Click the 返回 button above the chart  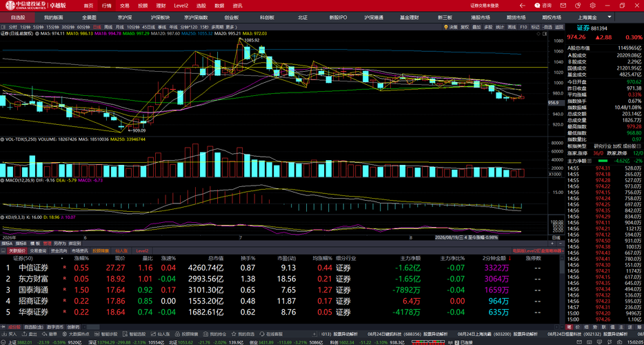(559, 27)
